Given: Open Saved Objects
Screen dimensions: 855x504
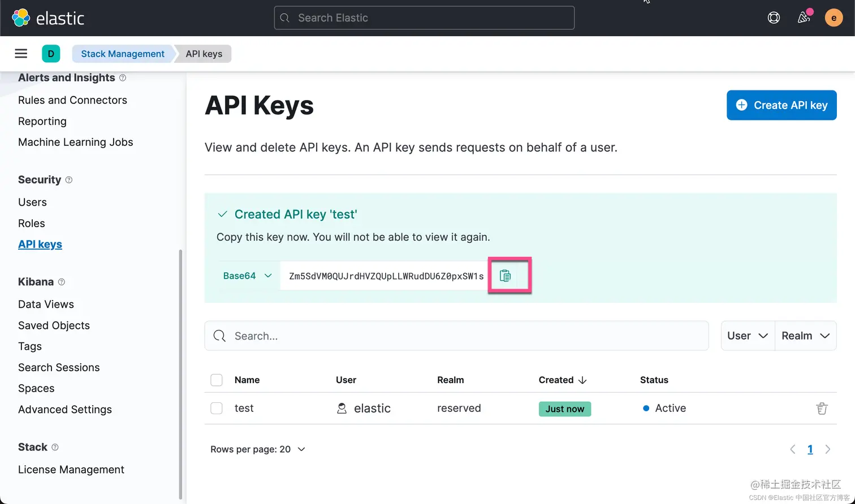Looking at the screenshot, I should click(54, 325).
